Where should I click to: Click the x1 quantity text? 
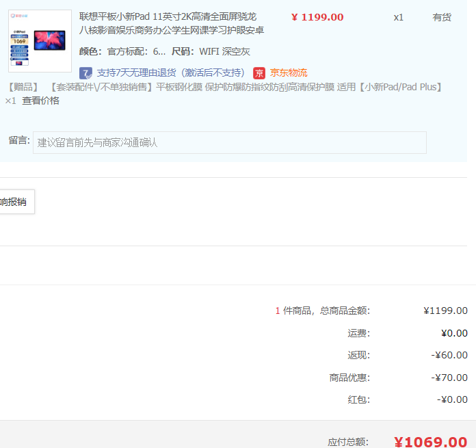pyautogui.click(x=399, y=18)
